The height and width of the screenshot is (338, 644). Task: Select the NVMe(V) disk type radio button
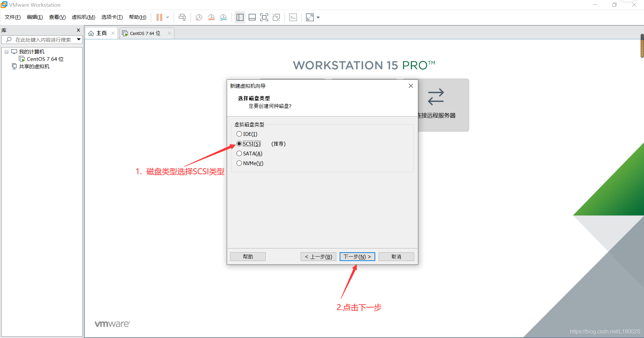(x=239, y=163)
